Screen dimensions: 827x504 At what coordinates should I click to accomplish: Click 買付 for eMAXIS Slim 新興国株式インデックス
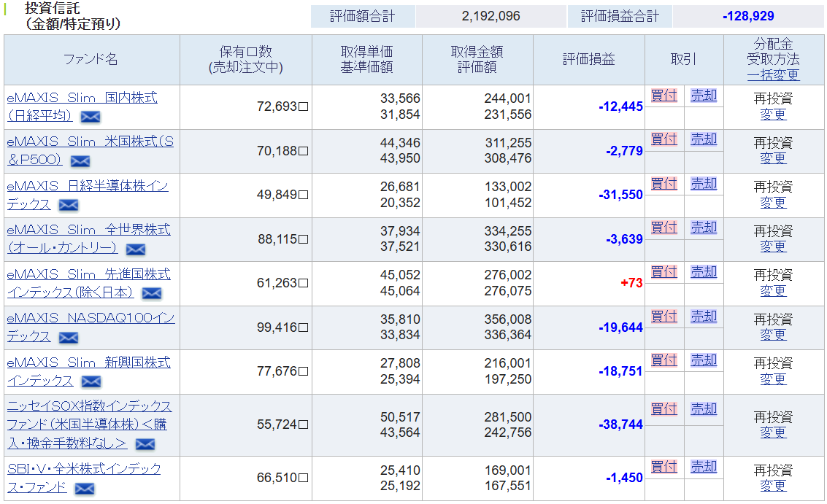pyautogui.click(x=664, y=360)
